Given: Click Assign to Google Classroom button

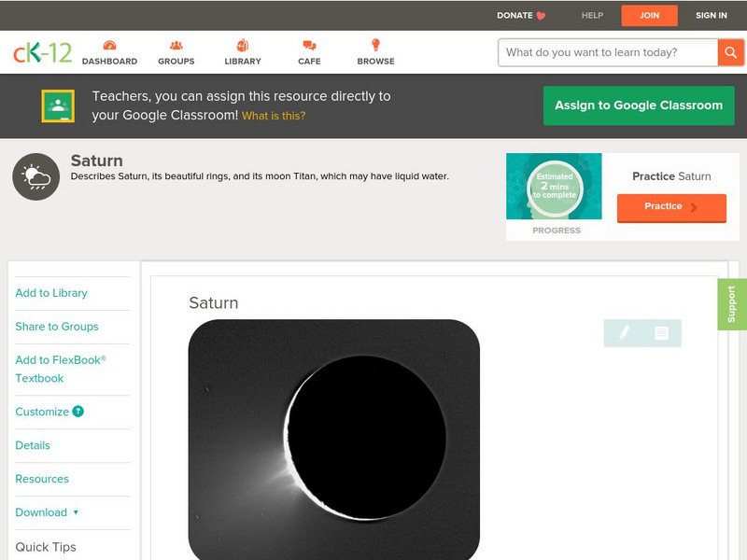Looking at the screenshot, I should (x=639, y=105).
